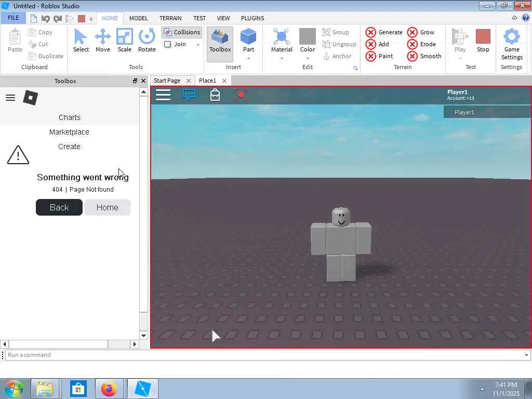Open the Create link in Toolbox
Image resolution: width=532 pixels, height=399 pixels.
69,147
